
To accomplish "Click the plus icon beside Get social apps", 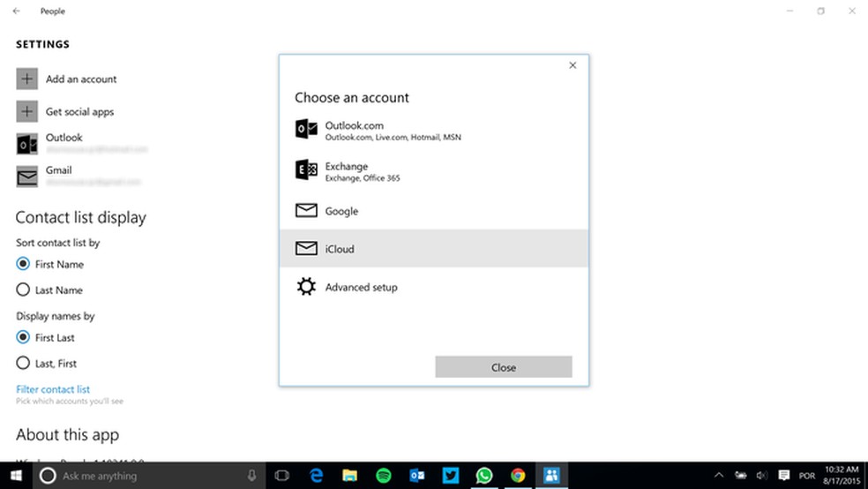I will [26, 111].
